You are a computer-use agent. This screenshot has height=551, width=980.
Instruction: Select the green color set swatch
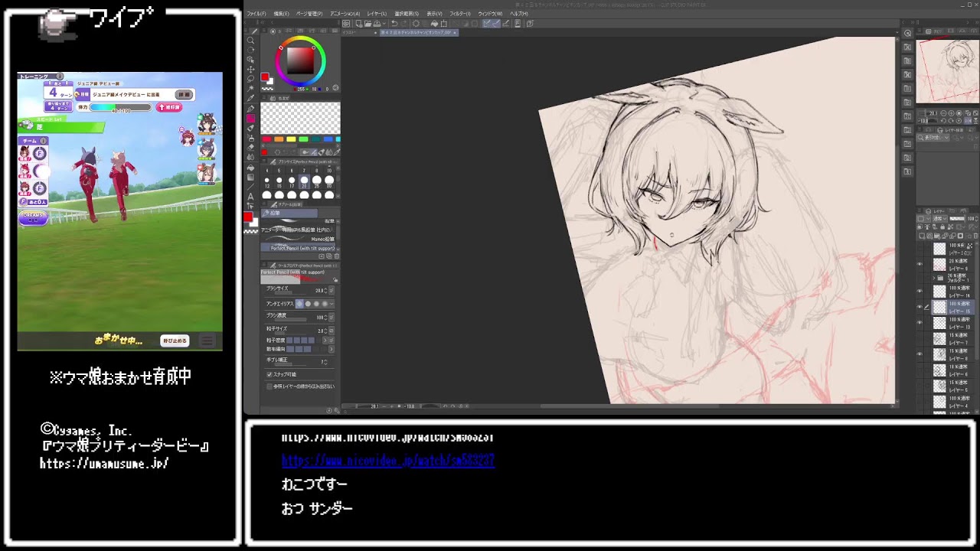[x=303, y=139]
